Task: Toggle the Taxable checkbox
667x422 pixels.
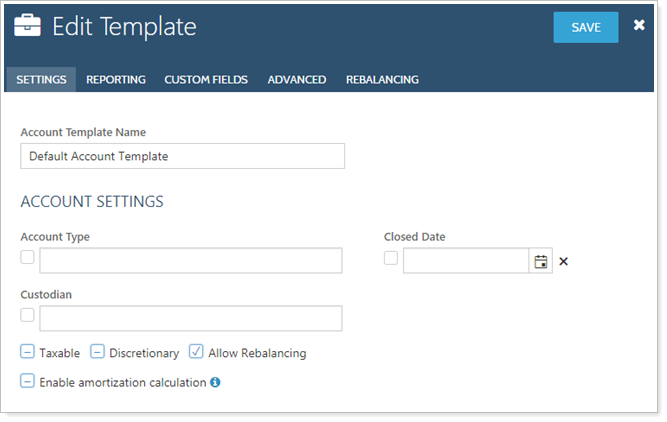Action: point(27,352)
